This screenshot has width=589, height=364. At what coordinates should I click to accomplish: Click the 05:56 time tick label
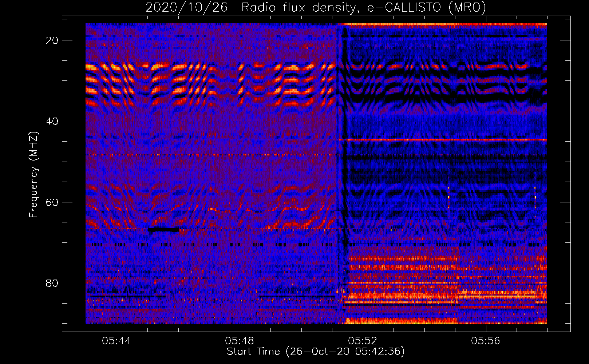[x=486, y=341]
